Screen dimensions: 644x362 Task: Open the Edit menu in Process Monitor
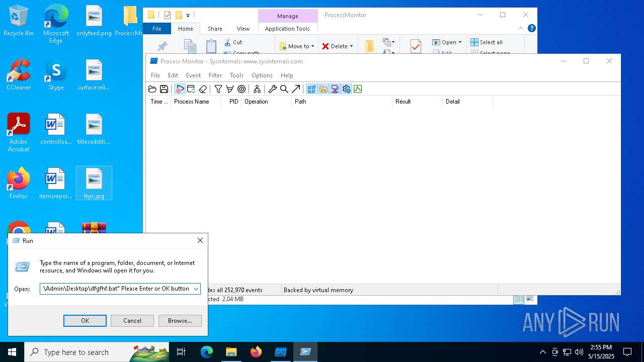click(173, 75)
